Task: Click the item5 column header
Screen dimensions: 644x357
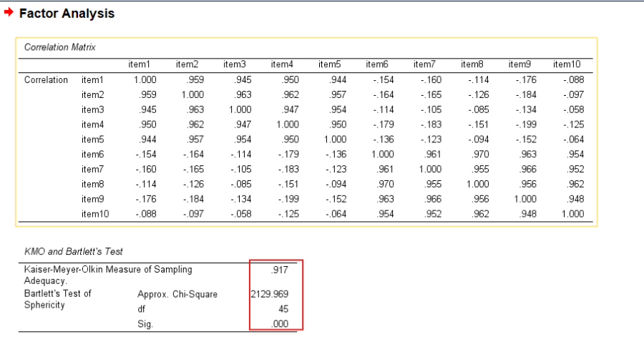Action: click(328, 64)
